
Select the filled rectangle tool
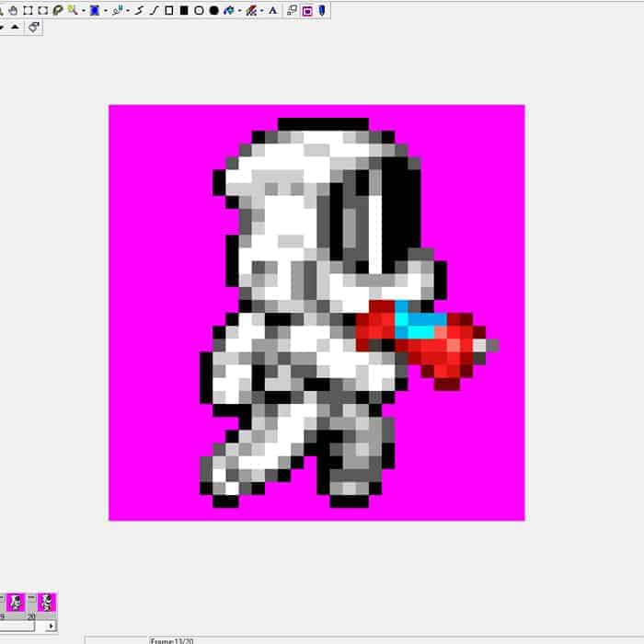(x=184, y=11)
